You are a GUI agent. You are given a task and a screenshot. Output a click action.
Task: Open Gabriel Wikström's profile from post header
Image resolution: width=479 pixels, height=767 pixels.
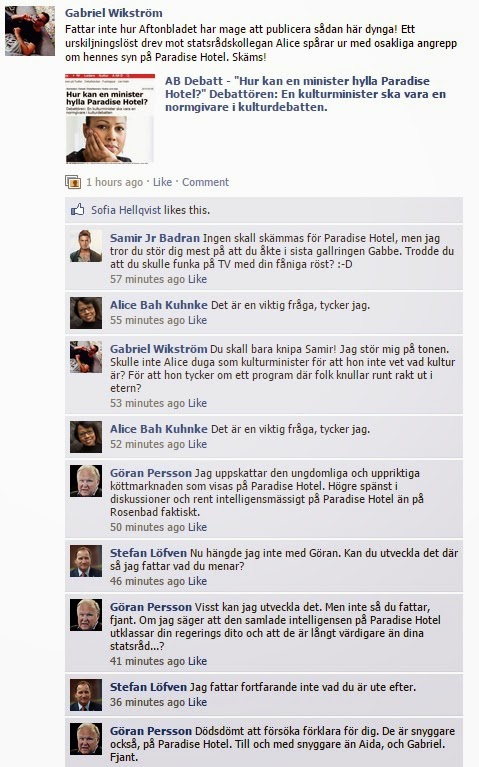[114, 13]
